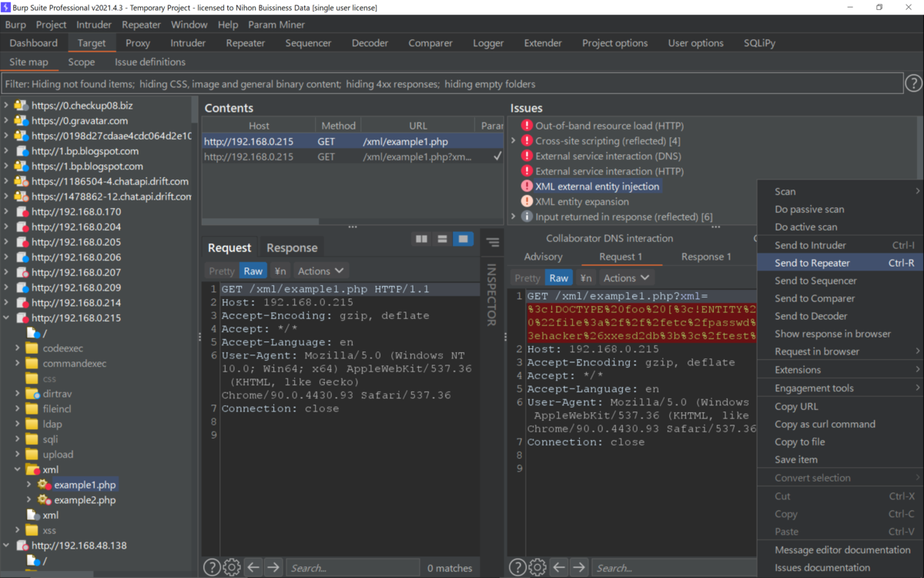
Task: Select dirtrav folder in site map
Action: pos(58,394)
